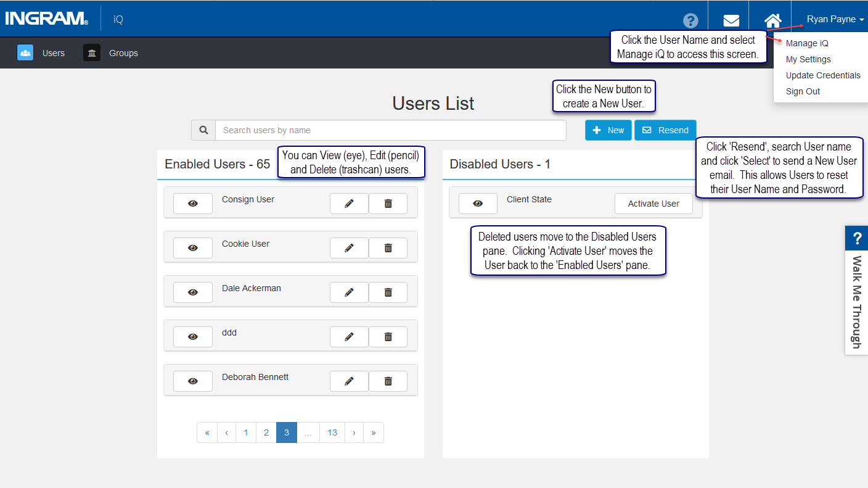Edit Consign User with the pencil icon

tap(349, 204)
